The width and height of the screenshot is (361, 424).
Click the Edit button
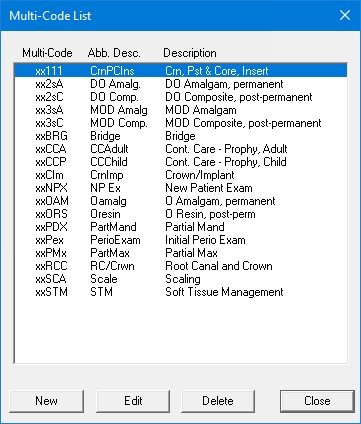pos(133,401)
